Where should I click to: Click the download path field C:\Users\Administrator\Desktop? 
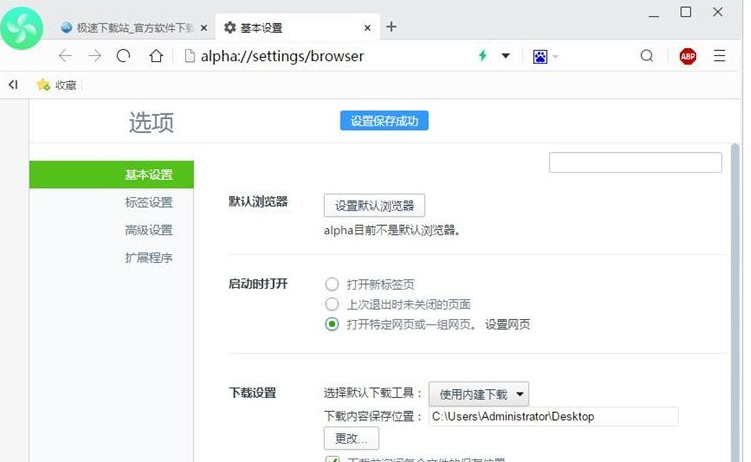(554, 417)
